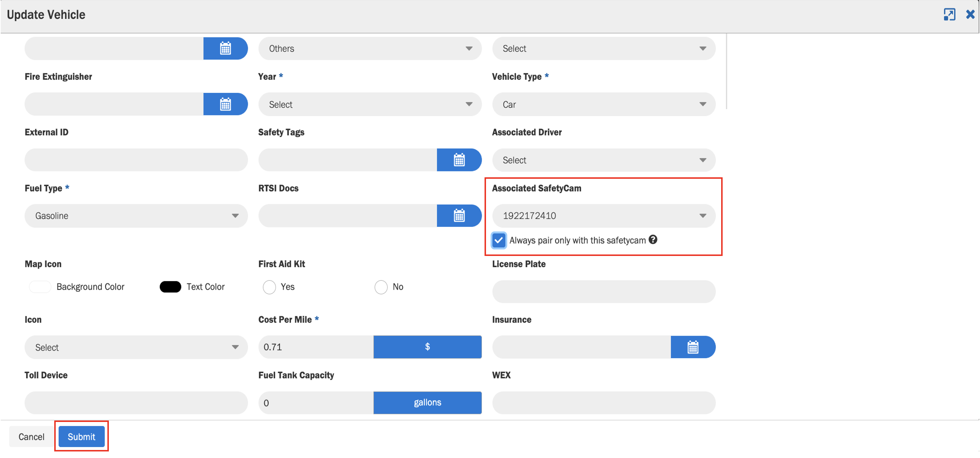
Task: Click the help icon beside safetycam checkbox
Action: click(x=653, y=240)
